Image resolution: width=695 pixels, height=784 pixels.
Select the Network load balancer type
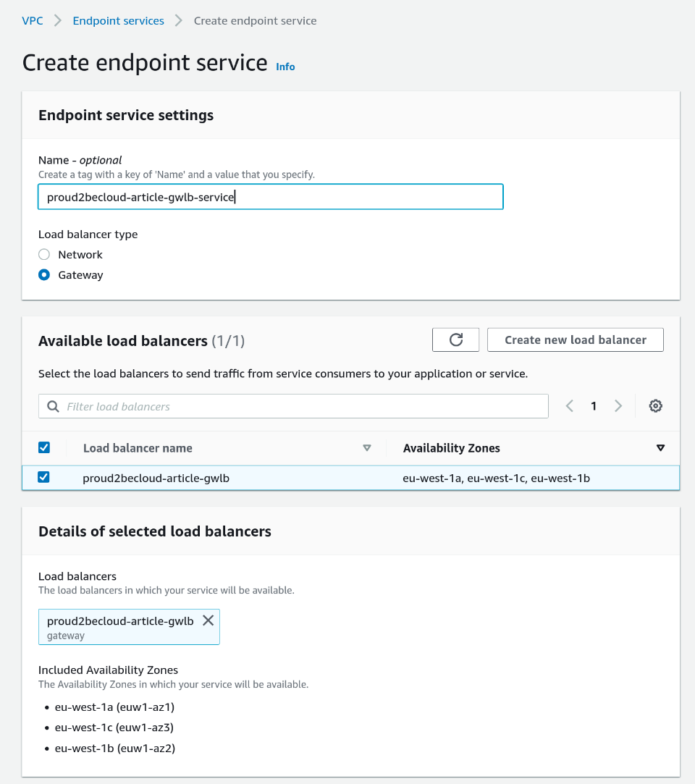pyautogui.click(x=44, y=255)
